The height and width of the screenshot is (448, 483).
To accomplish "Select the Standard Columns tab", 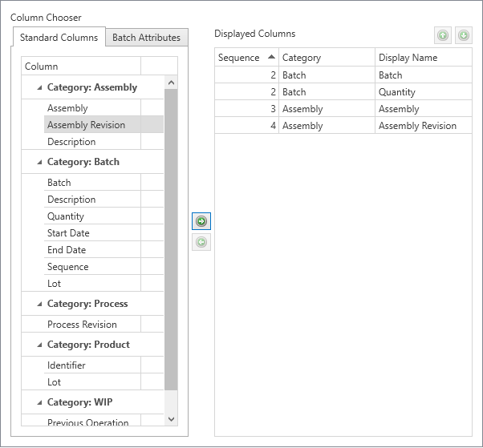I will tap(59, 38).
